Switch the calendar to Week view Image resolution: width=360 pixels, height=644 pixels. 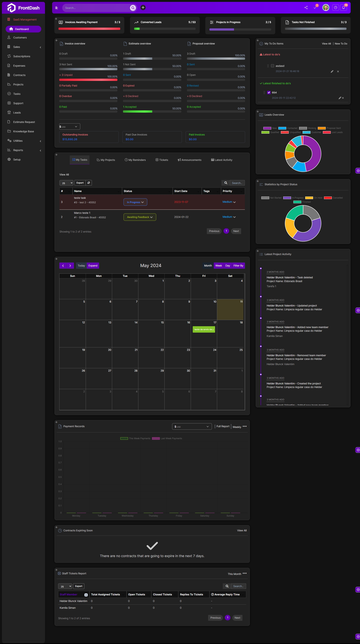tap(219, 265)
